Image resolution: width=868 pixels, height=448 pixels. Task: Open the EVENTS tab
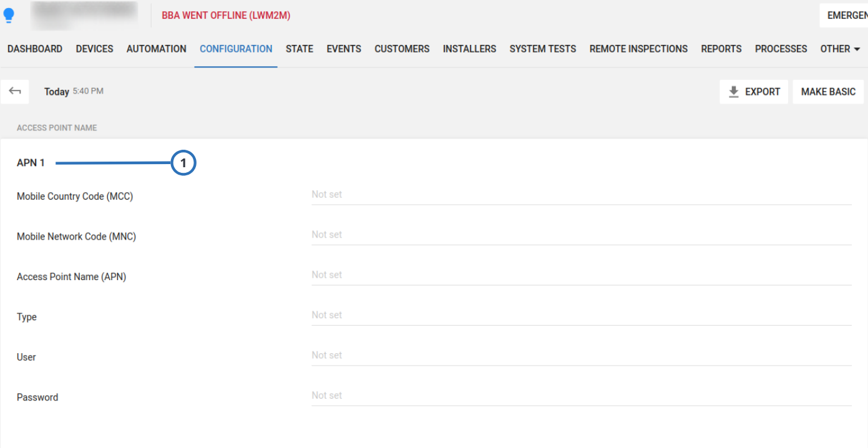(343, 49)
